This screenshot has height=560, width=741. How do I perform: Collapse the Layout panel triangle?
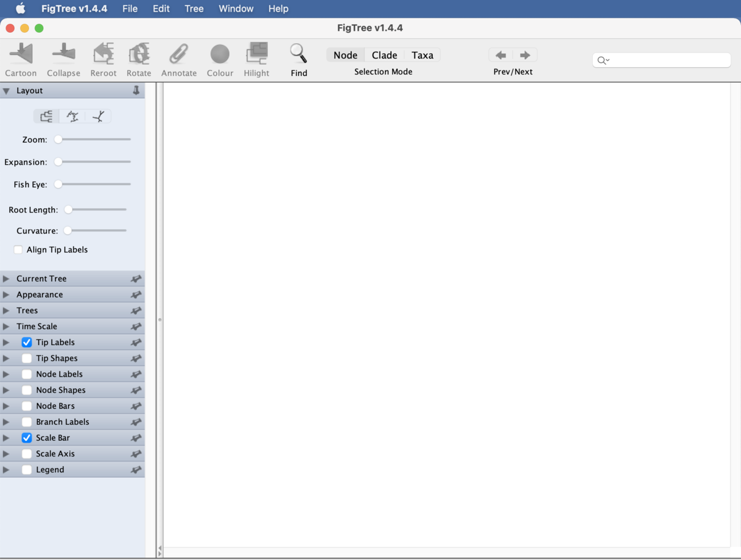click(6, 91)
